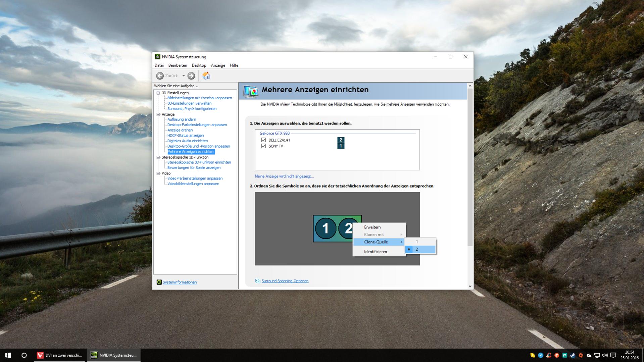Open 3D-Einstellungen verwalten
The height and width of the screenshot is (362, 644).
coord(189,103)
